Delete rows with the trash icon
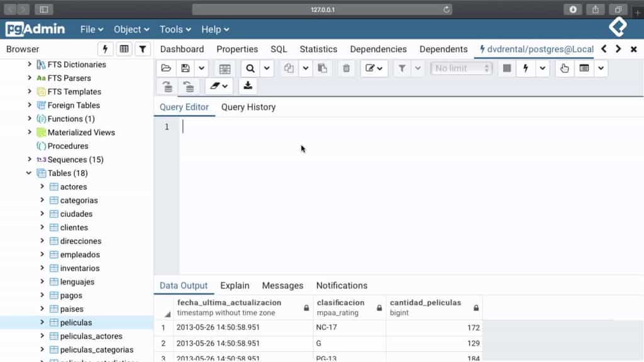This screenshot has width=644, height=362. 346,68
